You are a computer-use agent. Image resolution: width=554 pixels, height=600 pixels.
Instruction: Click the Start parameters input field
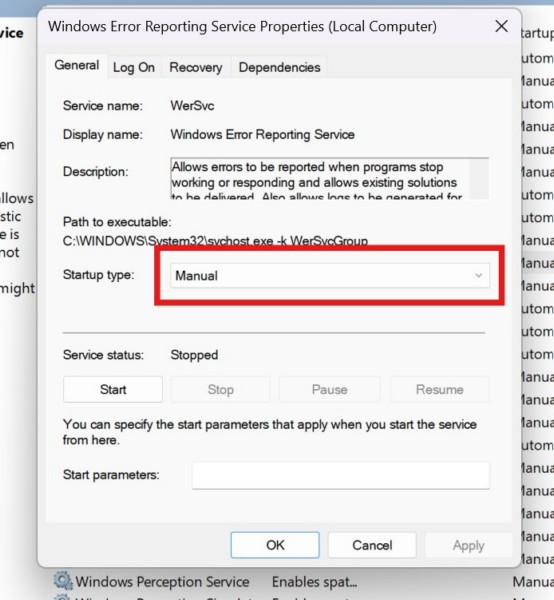[x=341, y=475]
